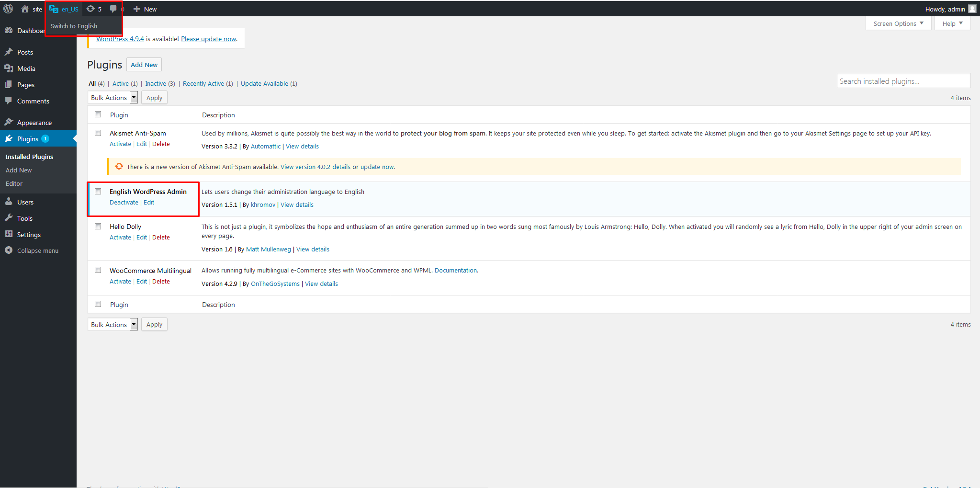This screenshot has height=488, width=980.
Task: Check the Hello Dolly checkbox
Action: coord(98,226)
